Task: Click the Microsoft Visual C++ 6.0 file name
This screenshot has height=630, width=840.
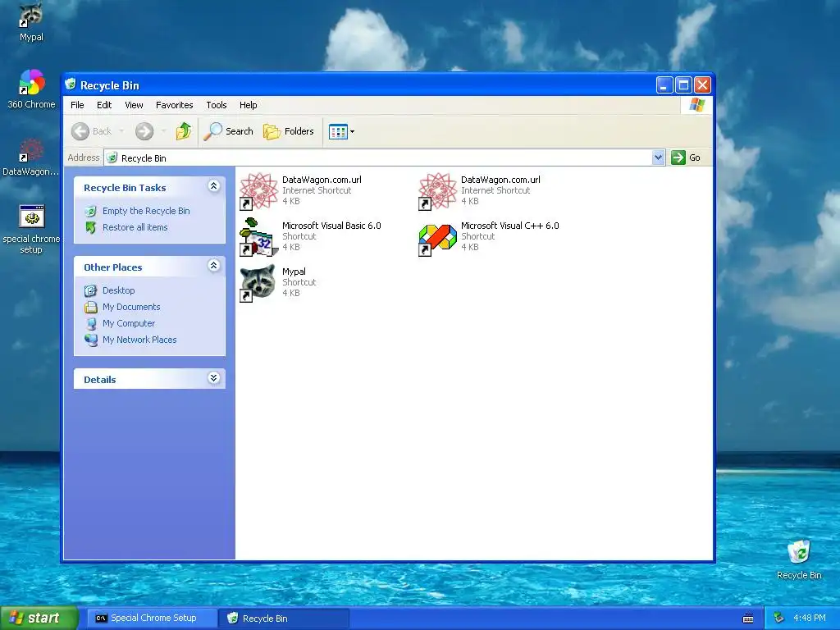Action: 510,226
